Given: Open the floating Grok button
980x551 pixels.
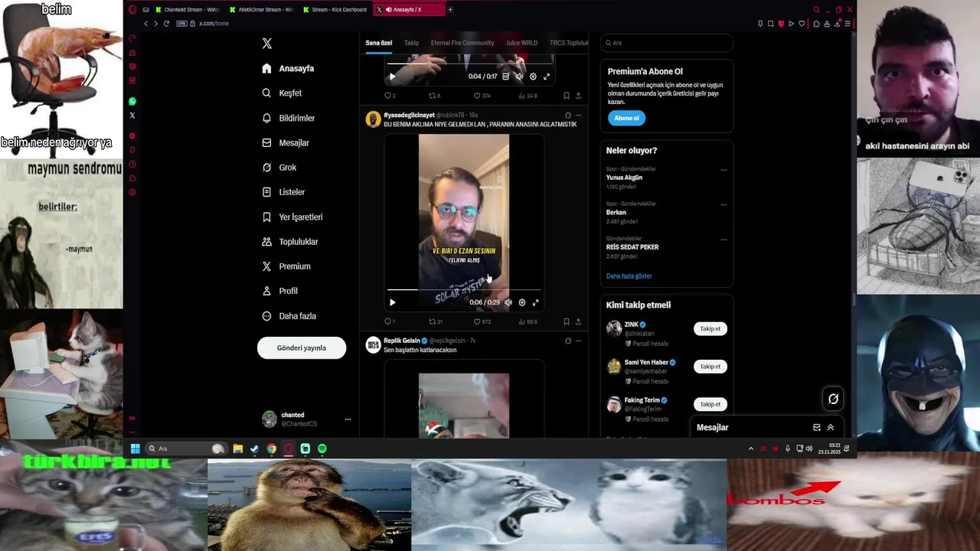Looking at the screenshot, I should 833,399.
